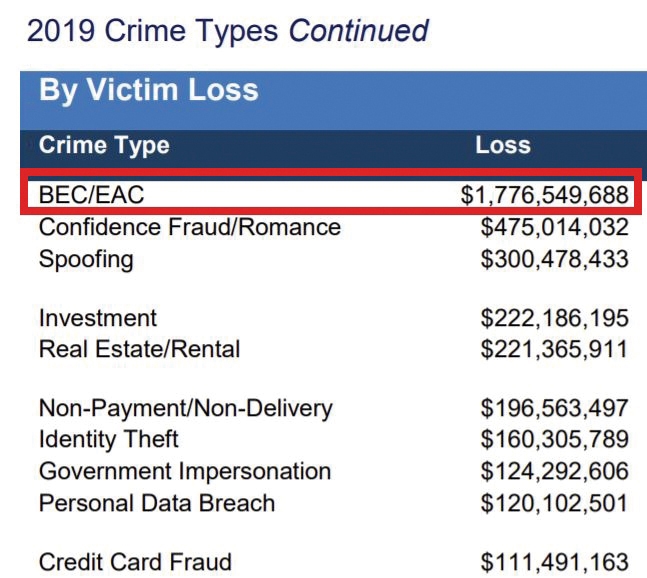
Task: Click the $111,491,163 loss value
Action: [555, 562]
